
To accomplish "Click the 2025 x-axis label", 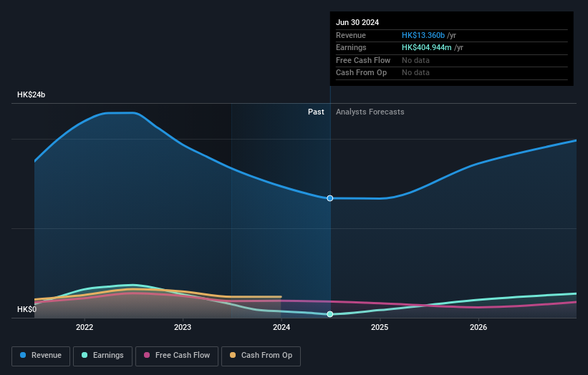I will pos(380,327).
